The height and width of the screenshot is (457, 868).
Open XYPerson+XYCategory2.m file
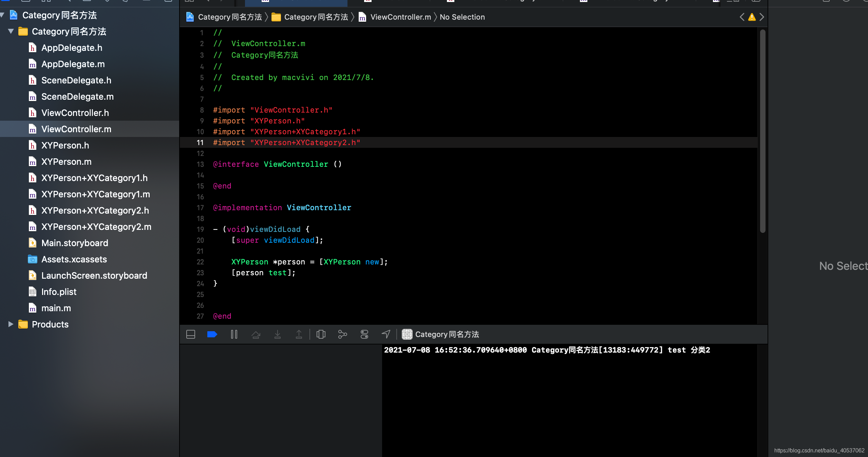(96, 226)
